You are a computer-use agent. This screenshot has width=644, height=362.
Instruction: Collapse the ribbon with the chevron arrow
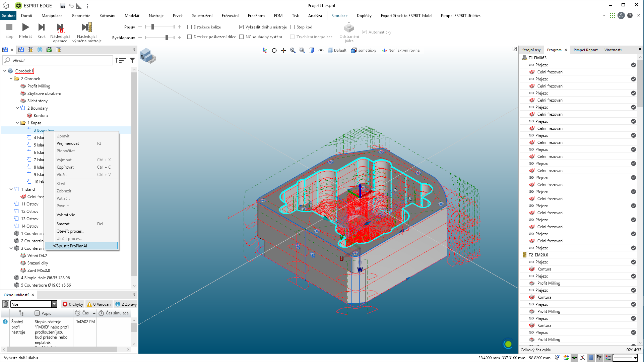pos(604,15)
